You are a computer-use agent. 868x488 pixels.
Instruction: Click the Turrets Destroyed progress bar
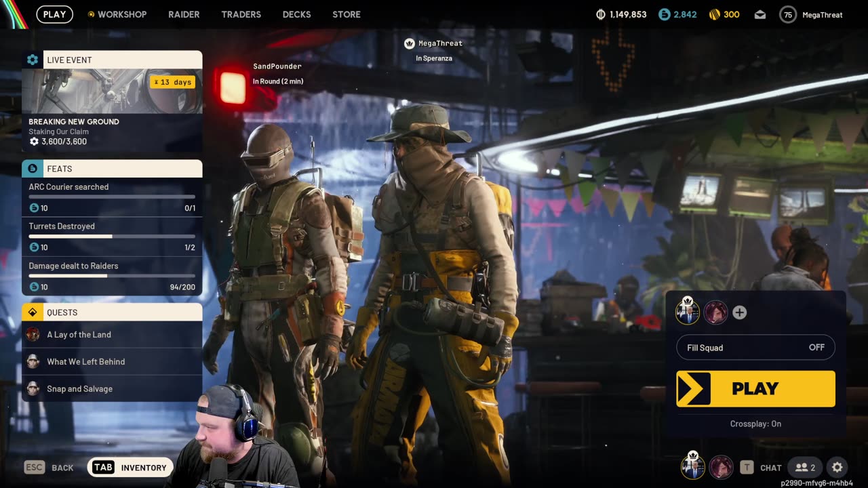(x=112, y=236)
